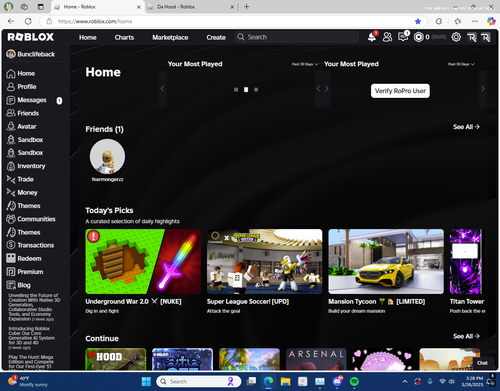Open a new browser tab

247,7
